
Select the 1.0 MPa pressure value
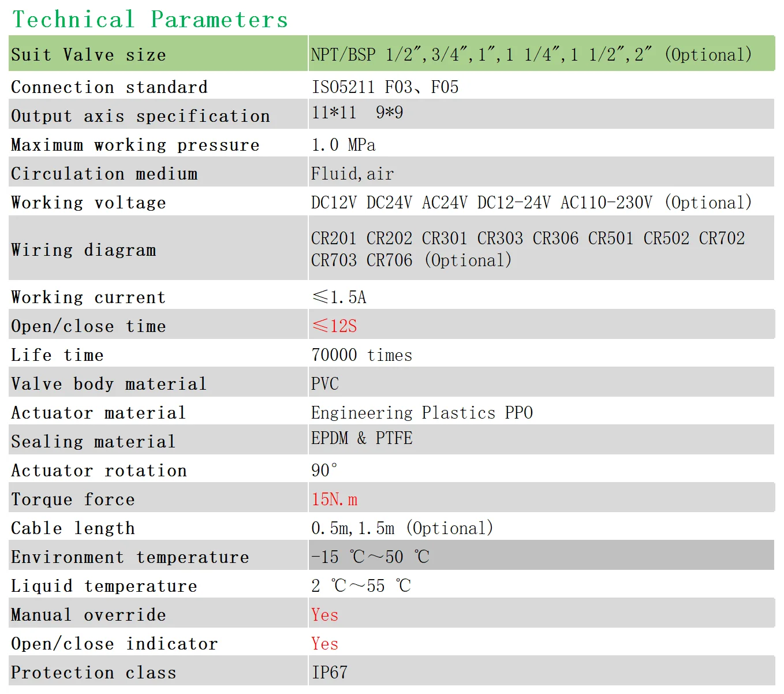tap(343, 145)
